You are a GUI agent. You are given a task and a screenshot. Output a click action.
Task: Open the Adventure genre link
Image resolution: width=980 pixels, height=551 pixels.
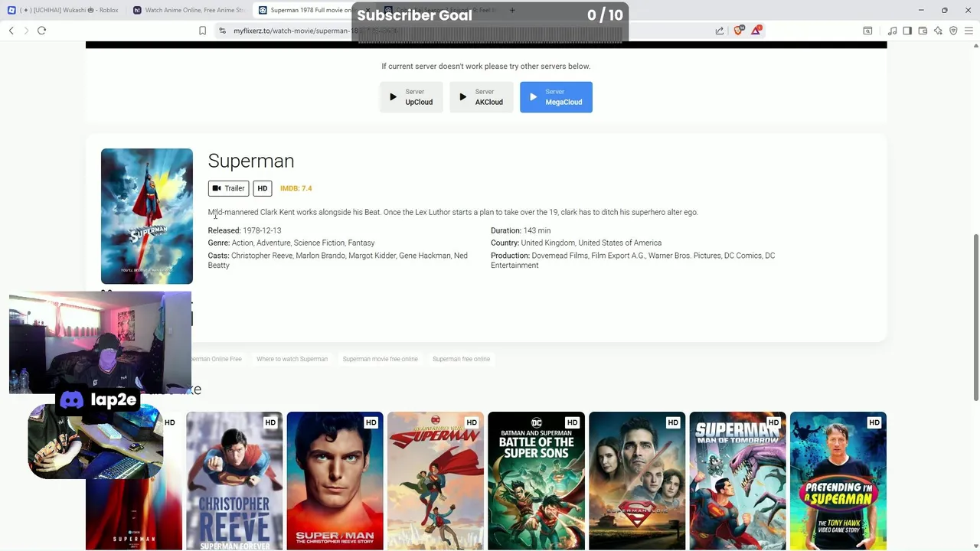pos(273,243)
